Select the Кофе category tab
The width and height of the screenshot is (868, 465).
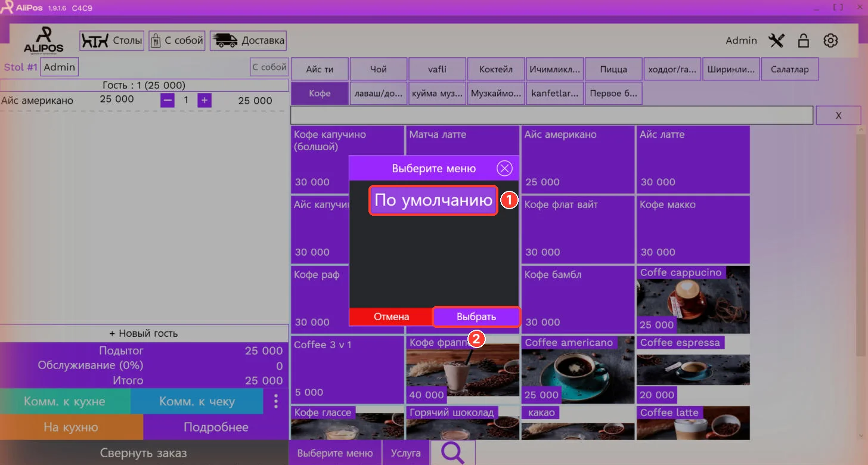point(320,94)
